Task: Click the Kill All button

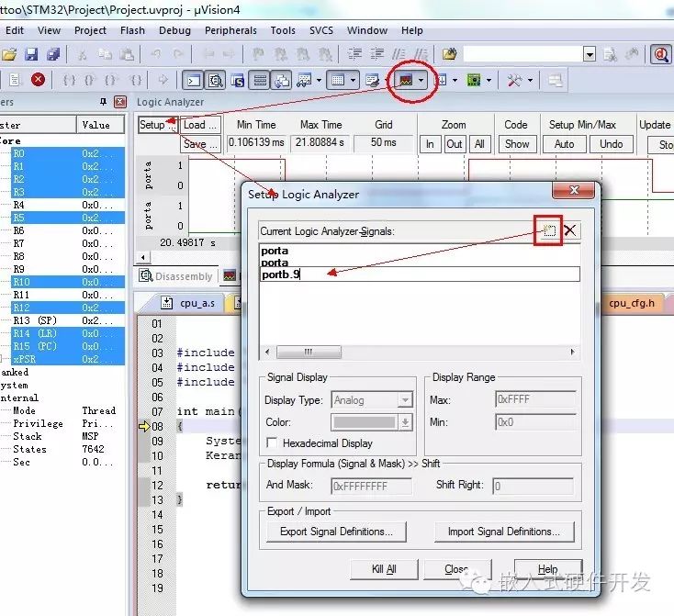Action: (x=384, y=569)
